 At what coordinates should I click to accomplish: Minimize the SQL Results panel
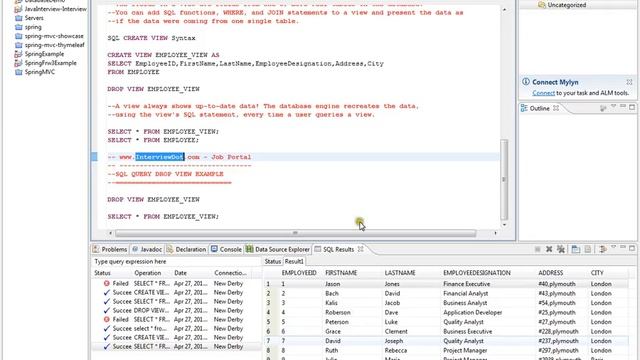623,247
